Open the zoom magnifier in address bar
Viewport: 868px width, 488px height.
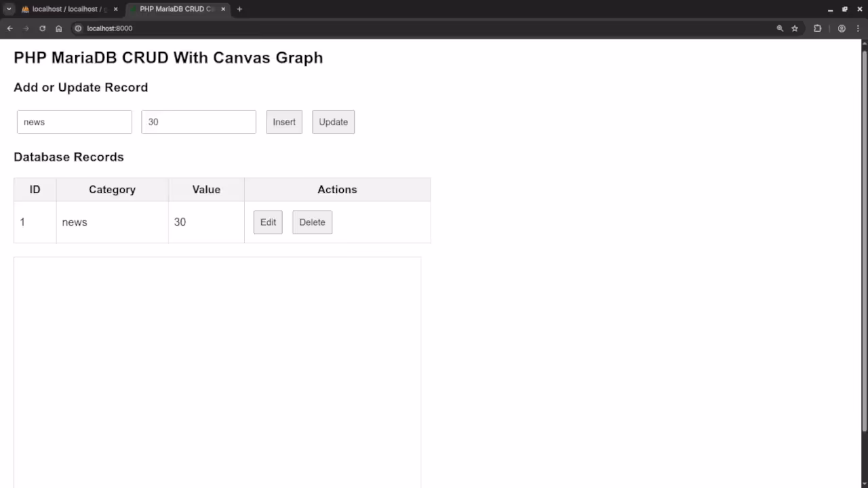[780, 28]
